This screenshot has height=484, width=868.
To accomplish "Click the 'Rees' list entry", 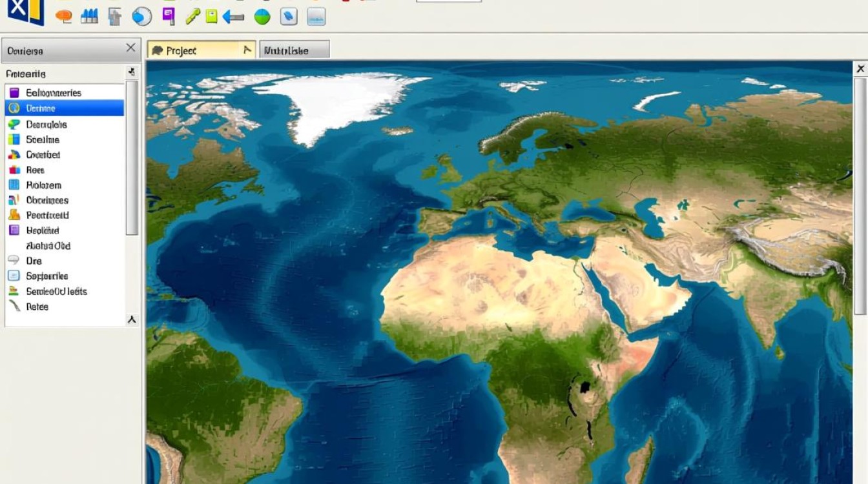I will click(x=35, y=170).
